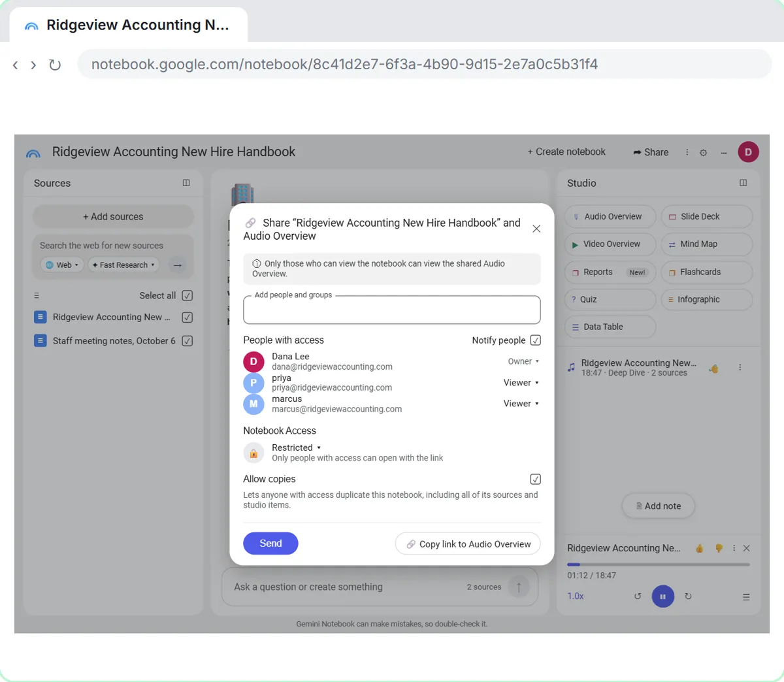Viewport: 784px width, 682px height.
Task: Change marcus's Viewer role dropdown
Action: coord(521,404)
